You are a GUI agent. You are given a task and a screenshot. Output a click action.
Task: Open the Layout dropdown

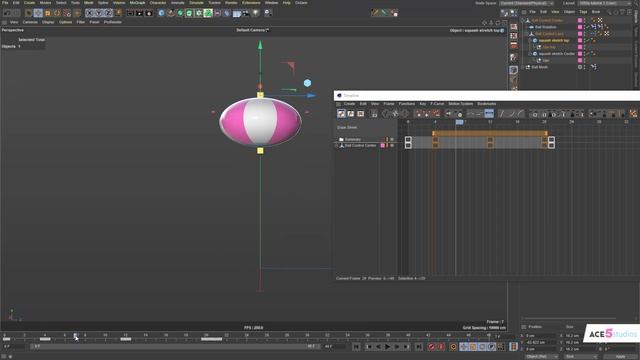[604, 3]
